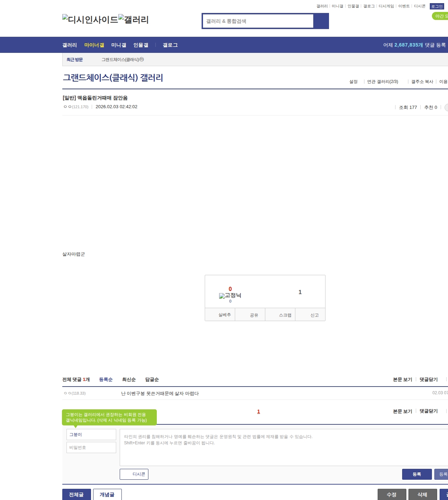Viewport: 448px width, 500px height.
Task: Open 설정 gallery settings menu
Action: coord(353,82)
